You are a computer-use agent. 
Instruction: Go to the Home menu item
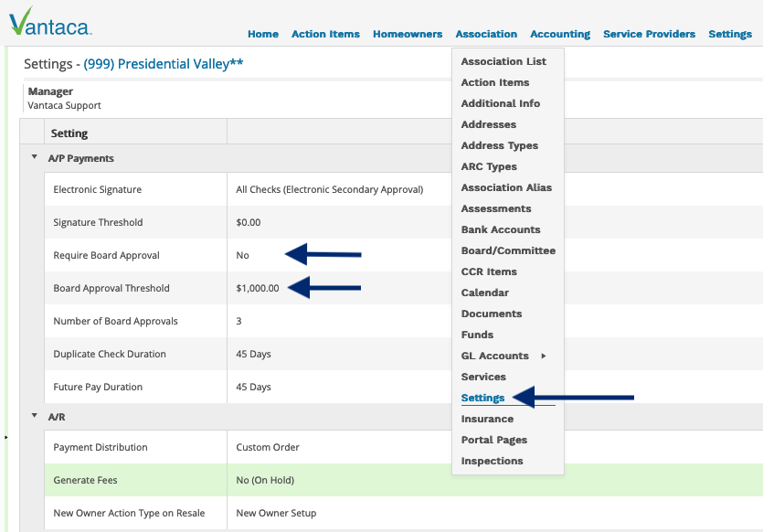[x=262, y=34]
